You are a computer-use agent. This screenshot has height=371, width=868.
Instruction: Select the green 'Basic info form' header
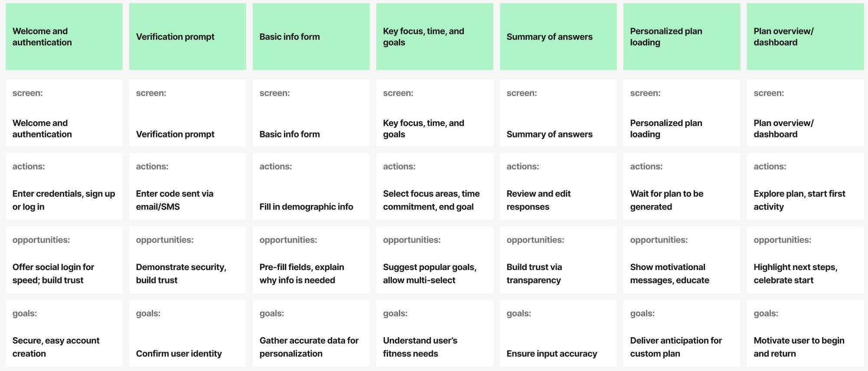[311, 37]
